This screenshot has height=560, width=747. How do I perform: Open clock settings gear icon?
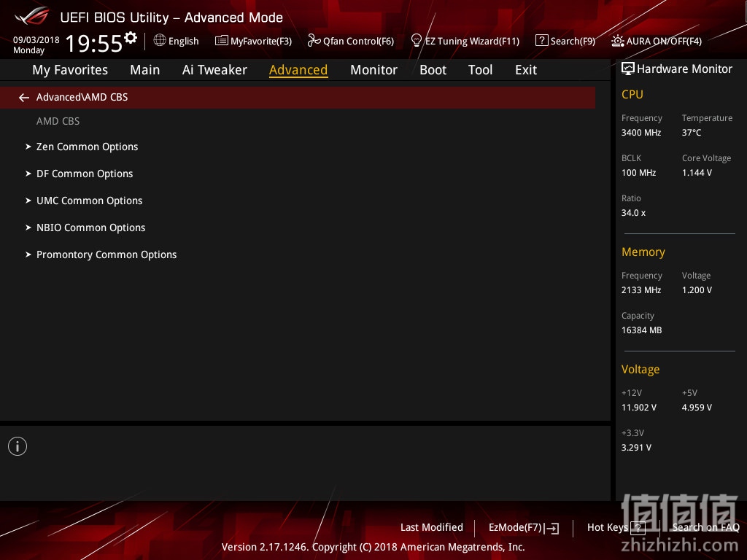point(130,38)
